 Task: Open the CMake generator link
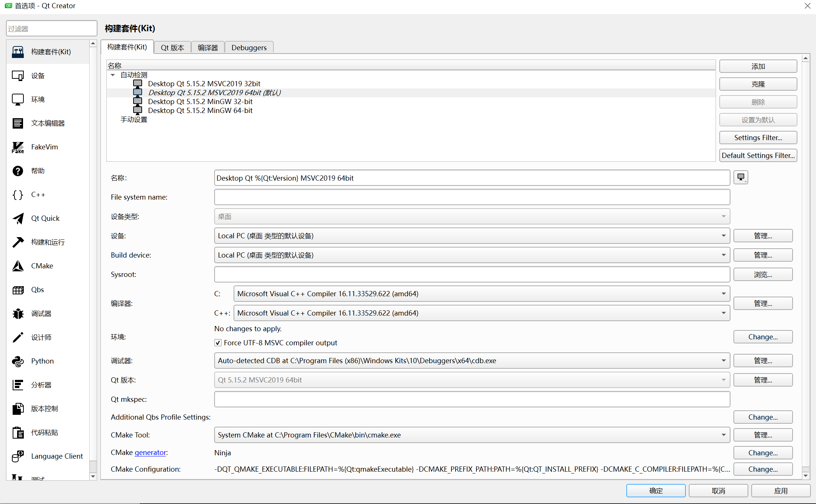pyautogui.click(x=150, y=452)
